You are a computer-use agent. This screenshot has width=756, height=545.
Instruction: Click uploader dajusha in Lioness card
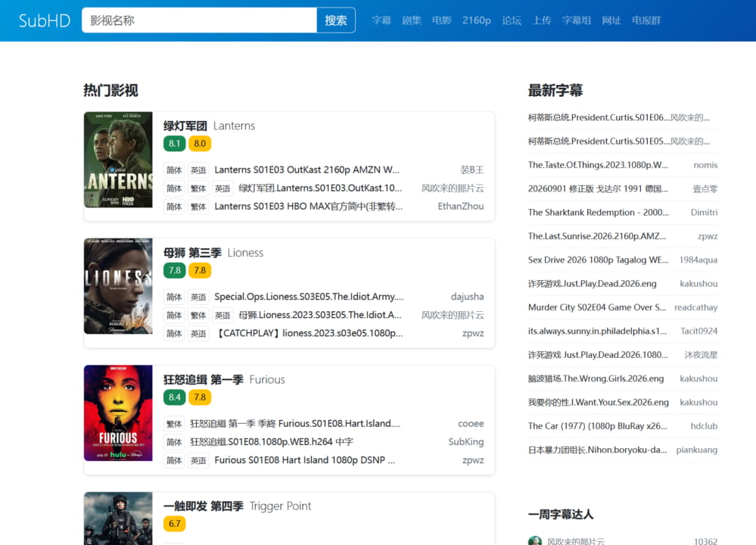coord(467,297)
